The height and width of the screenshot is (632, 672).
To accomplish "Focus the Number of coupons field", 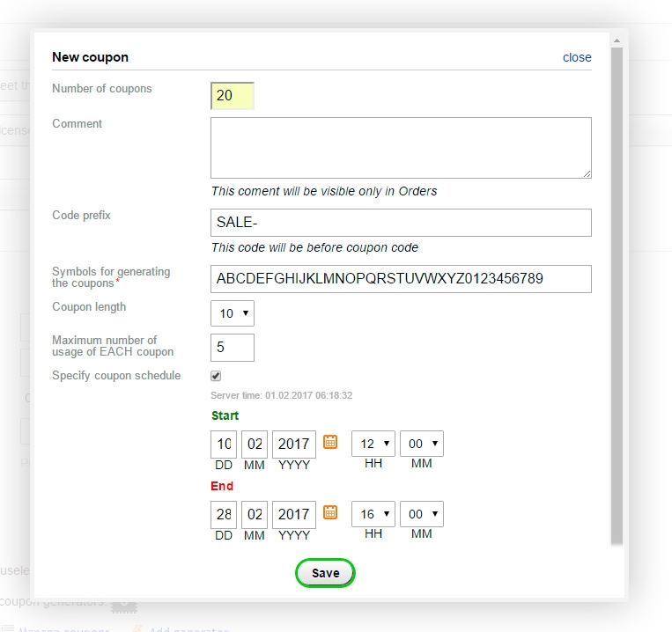I will point(233,95).
